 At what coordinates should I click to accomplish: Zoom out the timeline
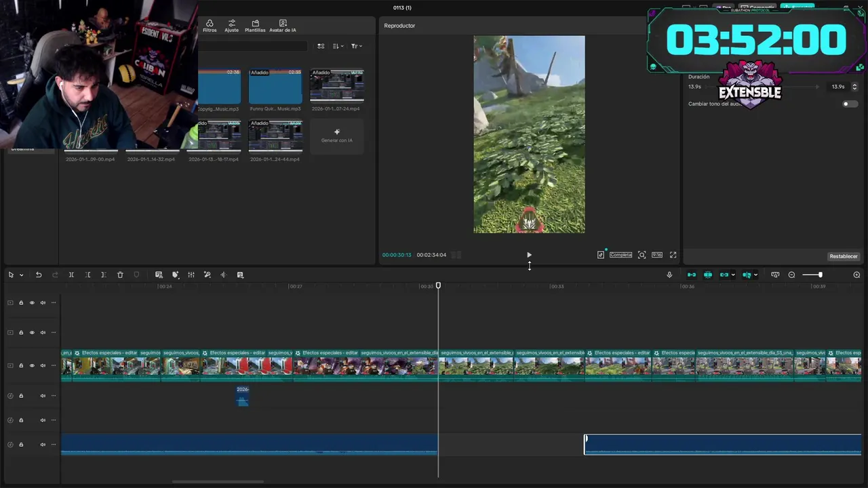coord(791,274)
